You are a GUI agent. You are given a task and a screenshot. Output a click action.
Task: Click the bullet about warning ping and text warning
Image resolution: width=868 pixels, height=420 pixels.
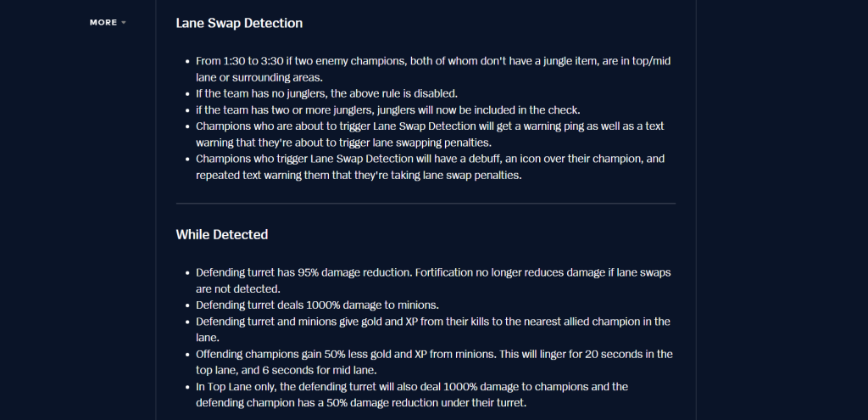click(430, 134)
